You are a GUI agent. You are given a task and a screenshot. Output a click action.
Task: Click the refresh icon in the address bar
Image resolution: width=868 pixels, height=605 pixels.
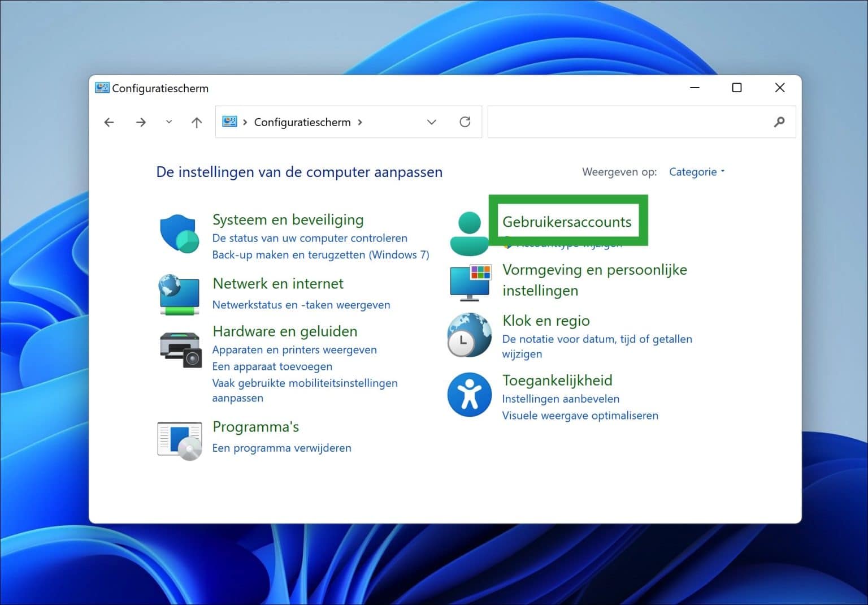pyautogui.click(x=465, y=122)
